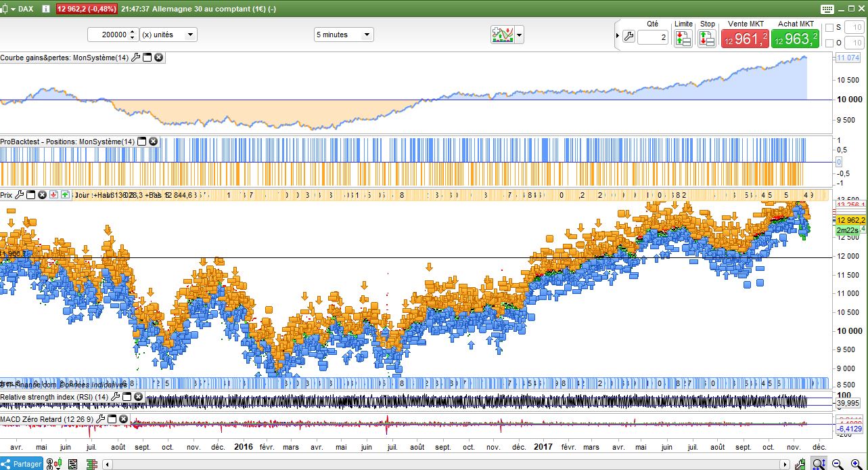868x470 pixels.
Task: Expand the indicators icon dropdown arrow
Action: [520, 35]
